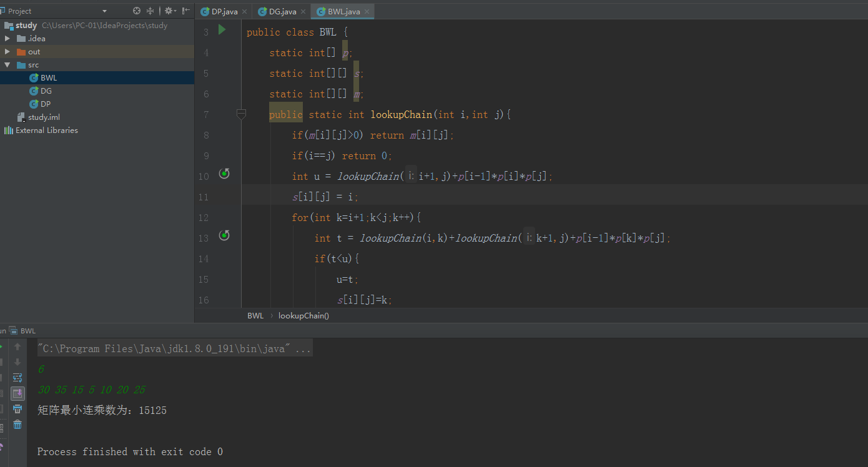Image resolution: width=868 pixels, height=467 pixels.
Task: Toggle scroll to end in console
Action: coord(17,393)
